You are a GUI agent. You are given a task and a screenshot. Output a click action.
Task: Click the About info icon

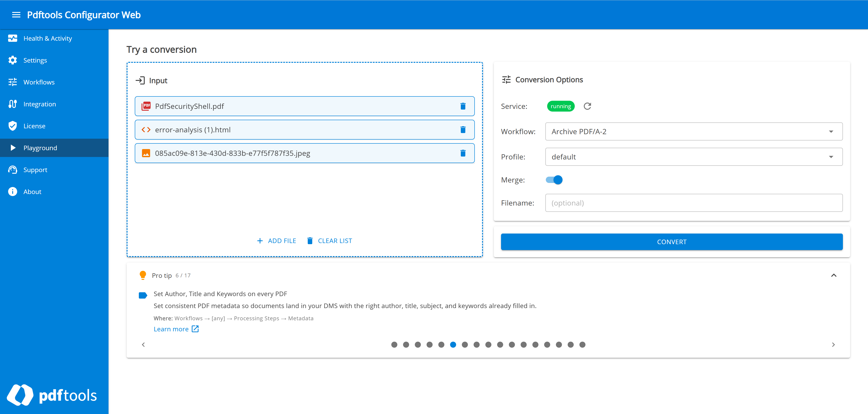click(x=12, y=192)
